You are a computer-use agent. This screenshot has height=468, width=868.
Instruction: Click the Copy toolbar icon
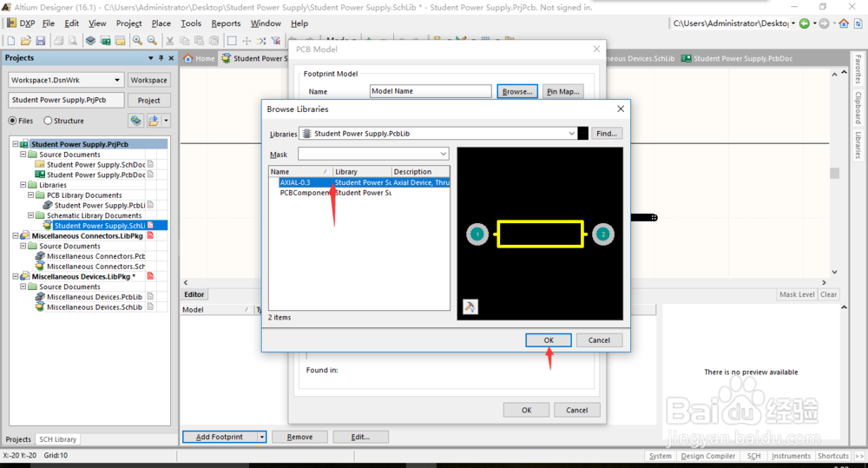[184, 41]
